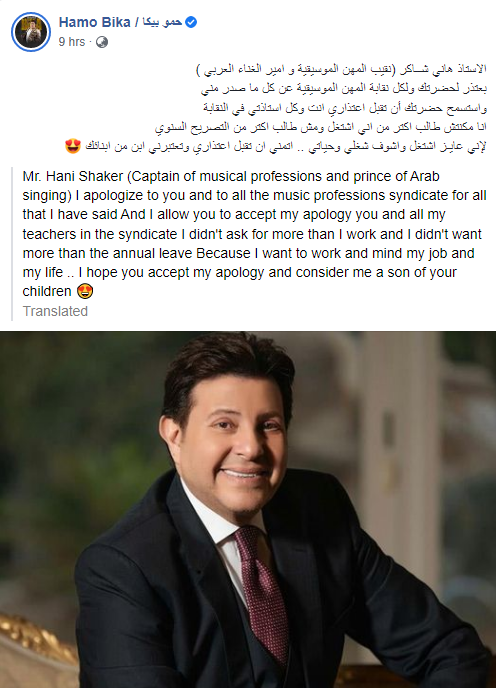Click "Mr. Hani Shaker" in the translation
Image resolution: width=496 pixels, height=688 pixels.
point(73,176)
